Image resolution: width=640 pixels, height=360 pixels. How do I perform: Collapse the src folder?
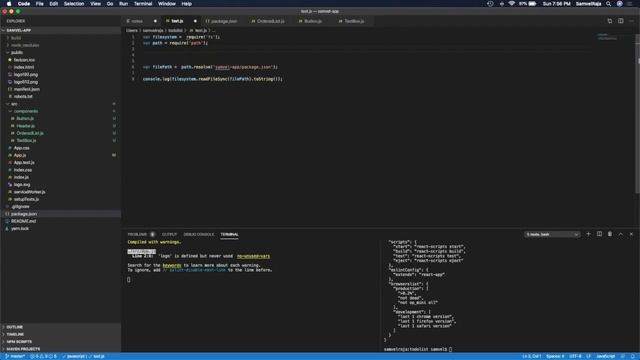tap(60, 104)
